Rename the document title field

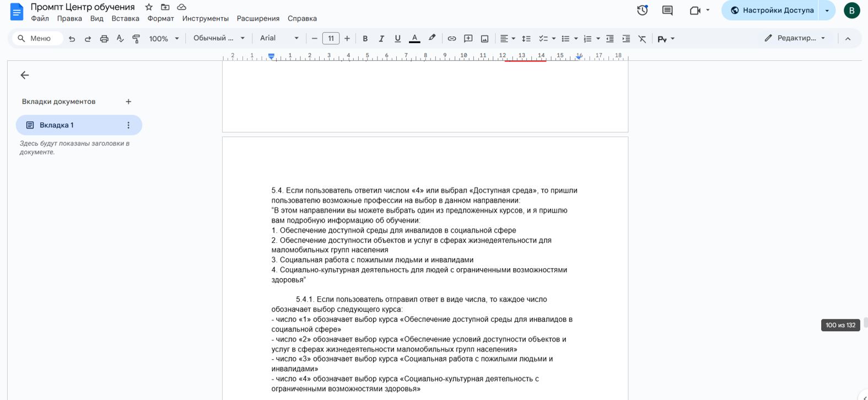83,7
